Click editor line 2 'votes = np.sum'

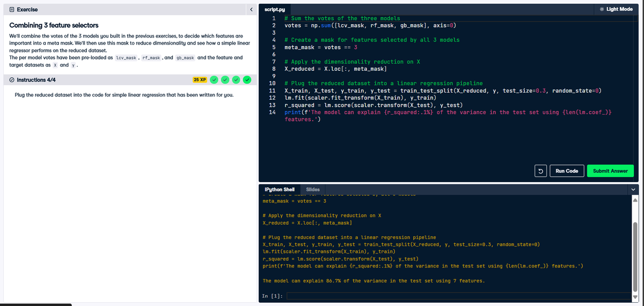(370, 25)
